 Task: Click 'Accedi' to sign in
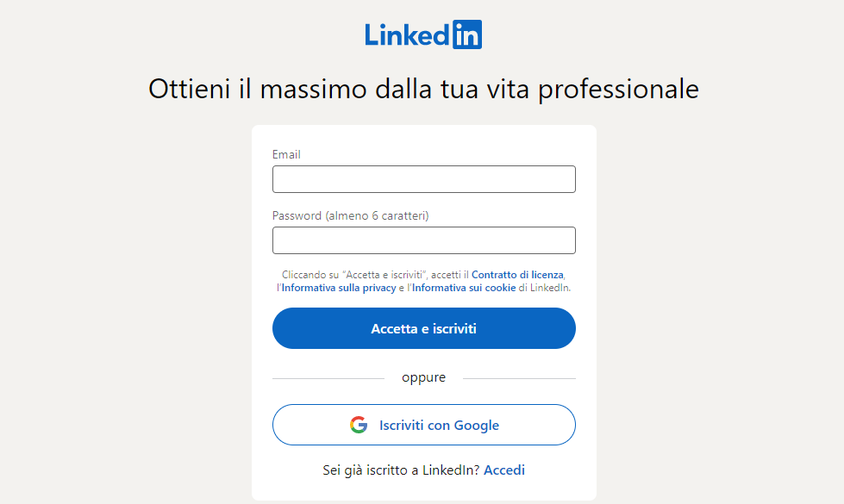(503, 470)
